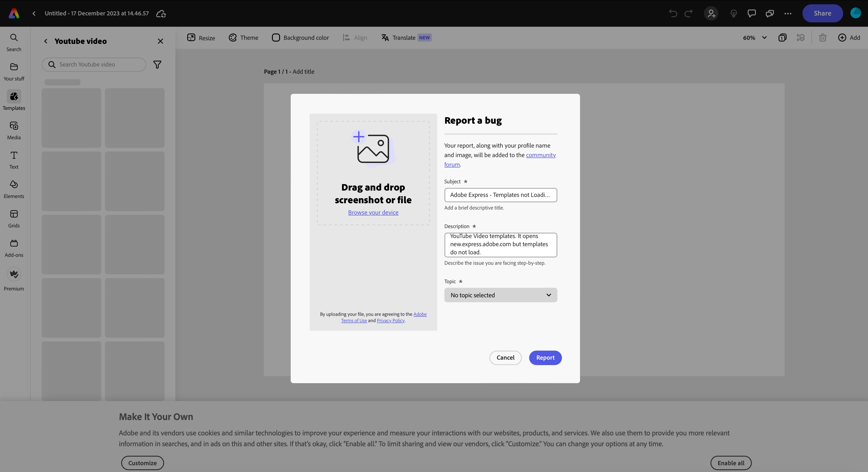Open the Media panel
868x472 pixels.
pyautogui.click(x=14, y=130)
